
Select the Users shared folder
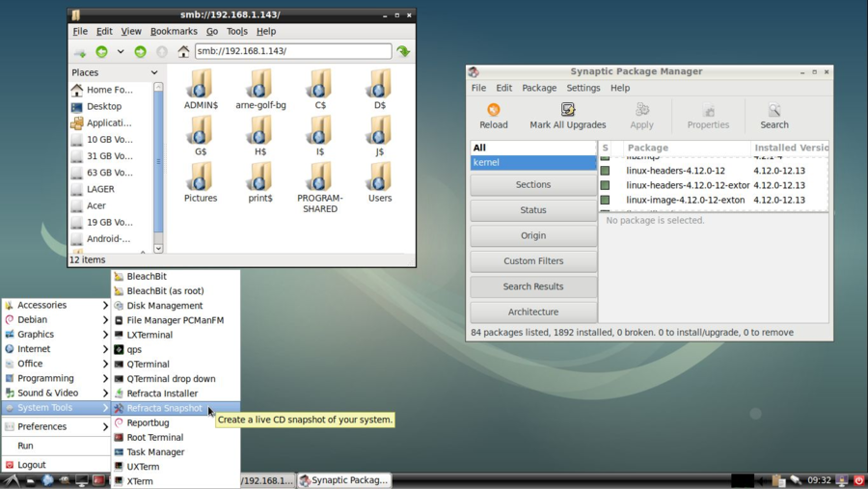coord(380,182)
